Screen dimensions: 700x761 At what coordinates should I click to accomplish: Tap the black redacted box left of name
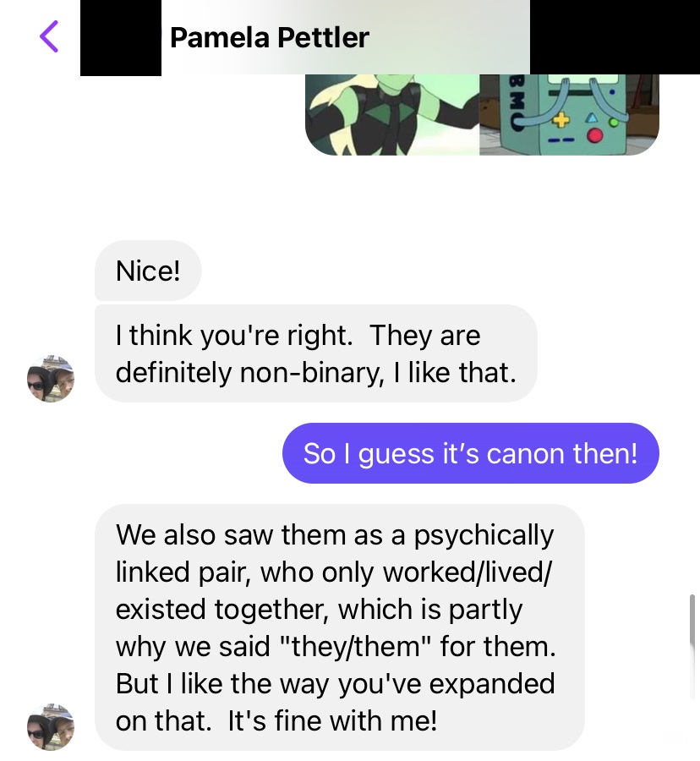click(x=121, y=37)
